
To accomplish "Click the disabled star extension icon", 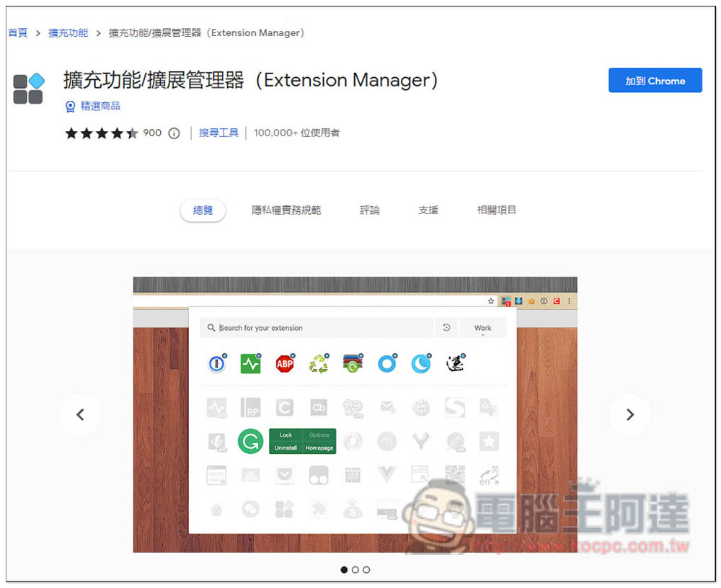I will 489,441.
